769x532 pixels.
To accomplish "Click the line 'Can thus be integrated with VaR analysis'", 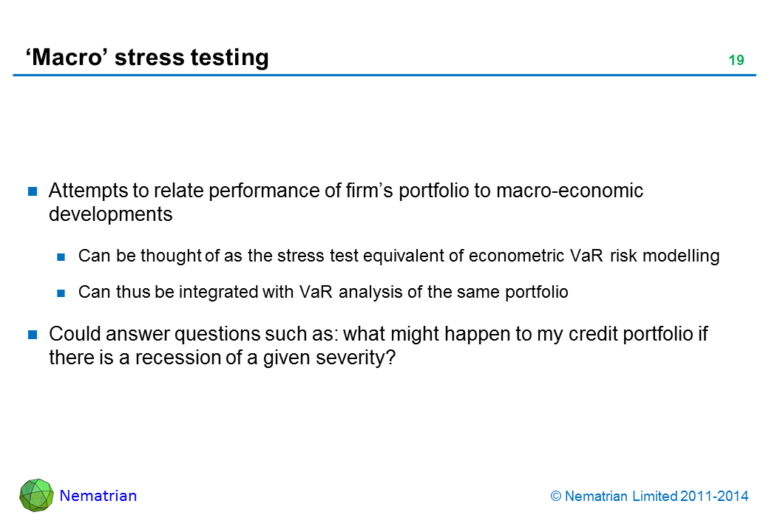I will (323, 292).
